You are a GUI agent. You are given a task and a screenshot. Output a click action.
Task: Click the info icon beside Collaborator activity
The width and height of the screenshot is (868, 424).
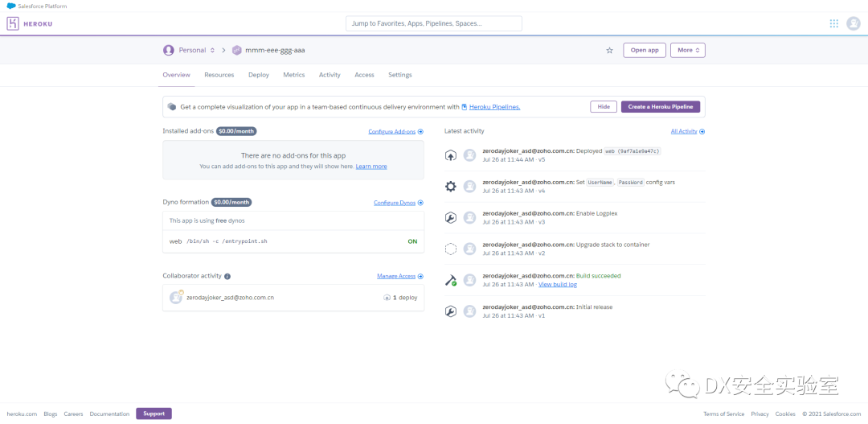227,276
